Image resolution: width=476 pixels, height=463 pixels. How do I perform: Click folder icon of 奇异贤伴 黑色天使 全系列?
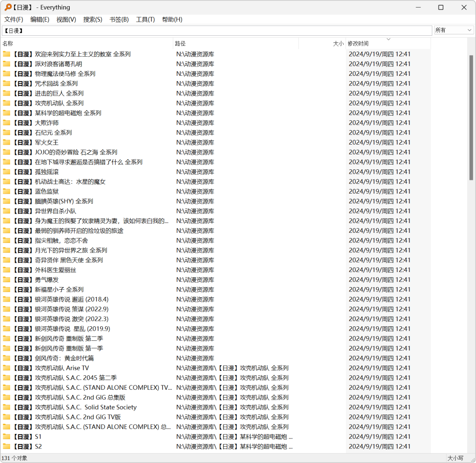[x=6, y=260]
